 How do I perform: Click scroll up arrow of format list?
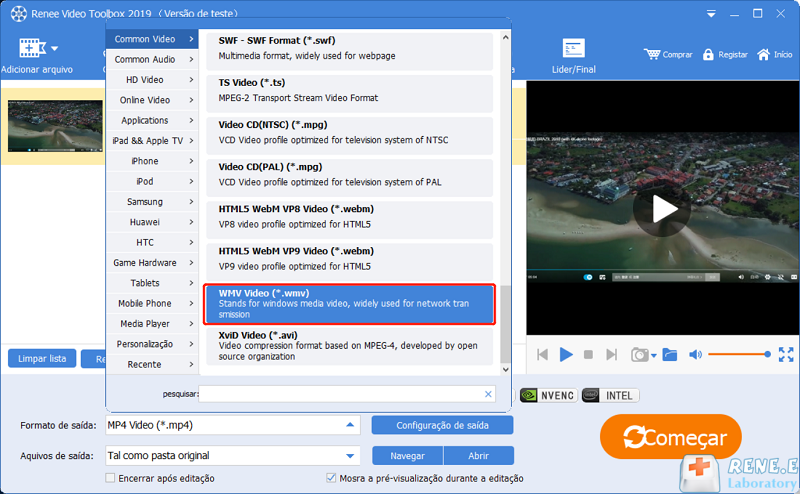pyautogui.click(x=505, y=37)
